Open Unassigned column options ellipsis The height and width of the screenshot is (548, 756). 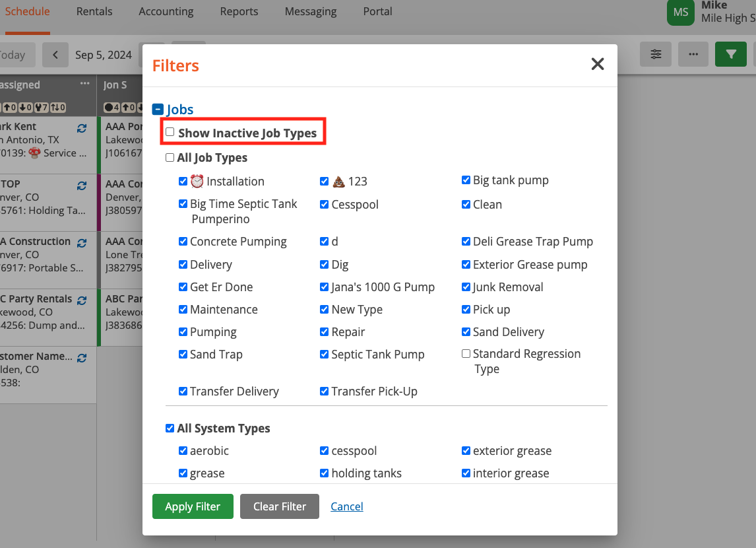85,83
